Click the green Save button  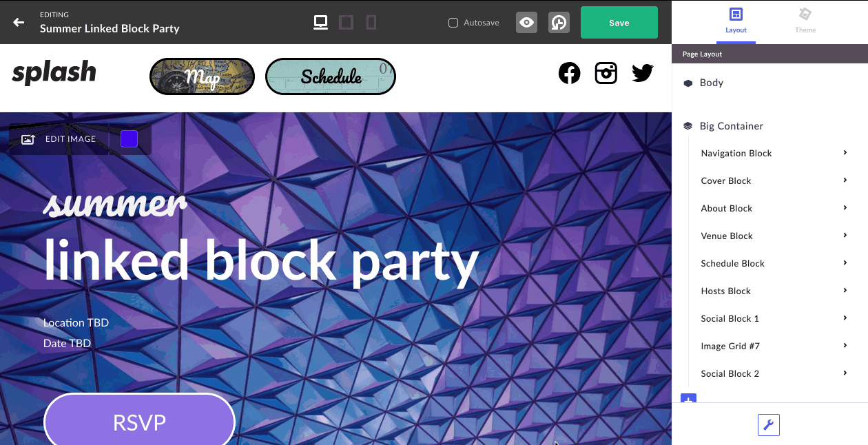[619, 23]
